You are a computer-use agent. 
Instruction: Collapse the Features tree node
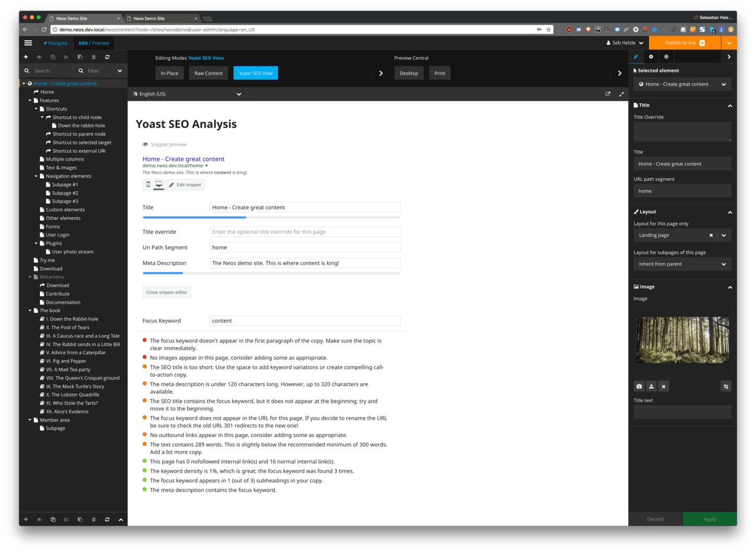[30, 101]
